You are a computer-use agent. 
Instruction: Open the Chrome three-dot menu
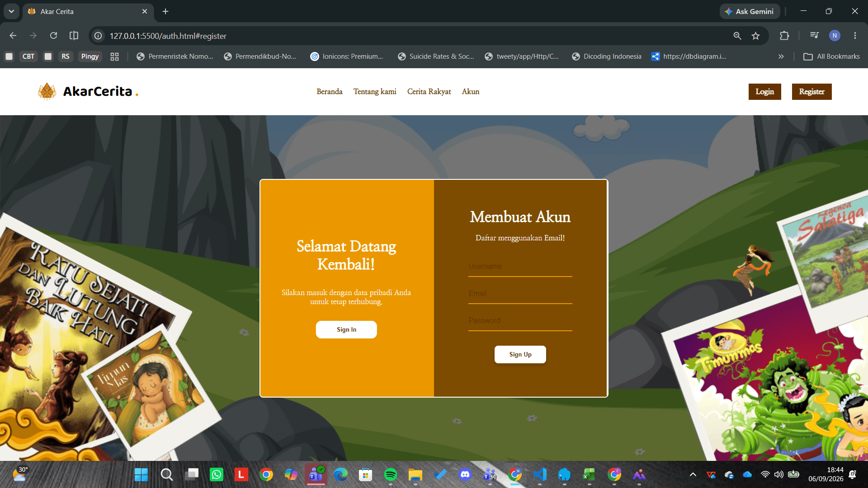(x=855, y=36)
